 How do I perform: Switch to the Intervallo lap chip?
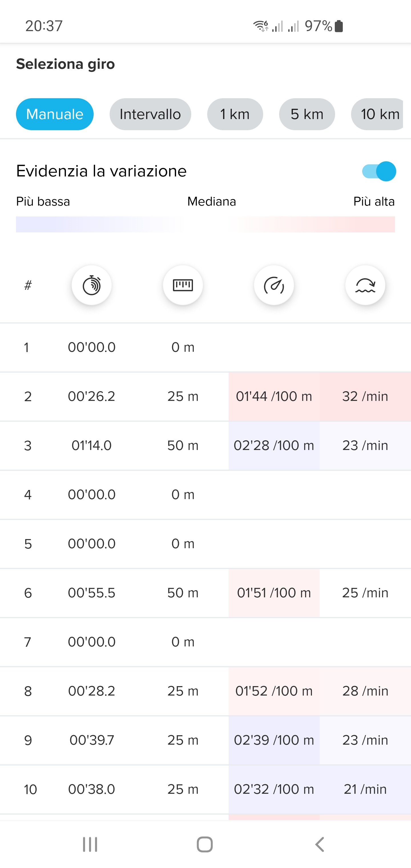[x=150, y=114]
